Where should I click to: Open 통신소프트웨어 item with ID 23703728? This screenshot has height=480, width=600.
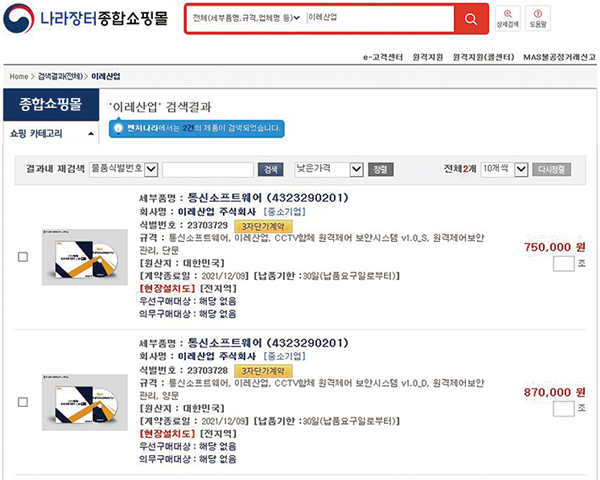pos(268,343)
